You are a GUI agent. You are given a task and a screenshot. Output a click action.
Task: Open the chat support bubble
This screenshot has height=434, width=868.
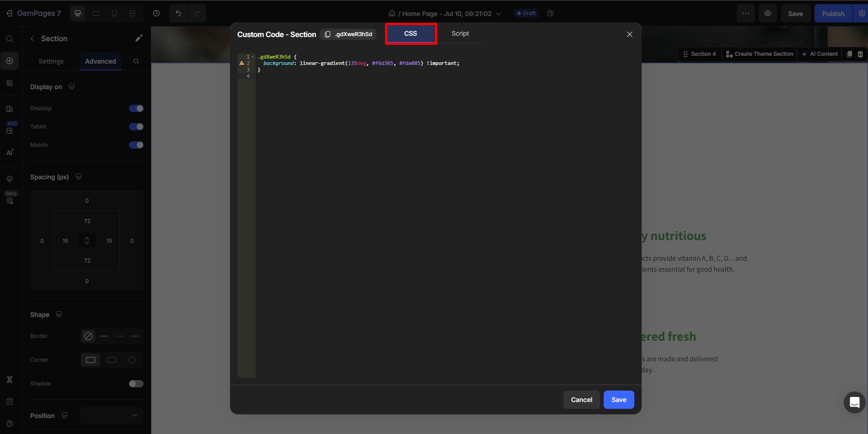(854, 402)
